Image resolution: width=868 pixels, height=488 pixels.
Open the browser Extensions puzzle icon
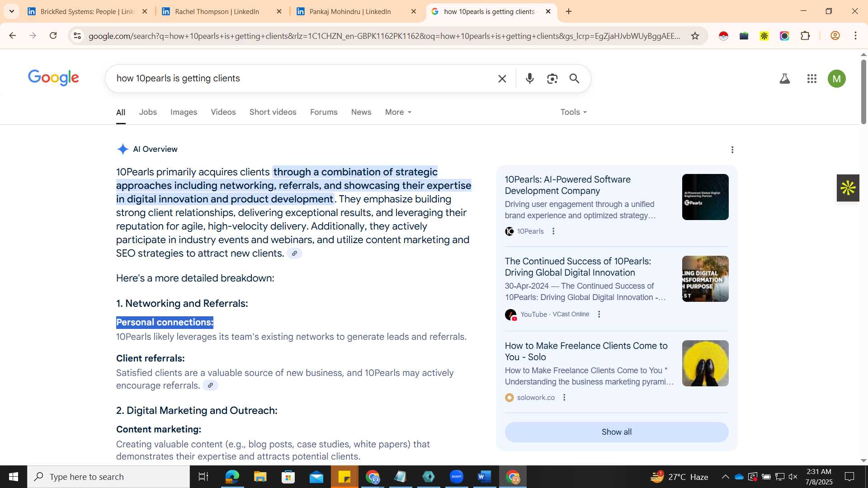click(x=805, y=36)
